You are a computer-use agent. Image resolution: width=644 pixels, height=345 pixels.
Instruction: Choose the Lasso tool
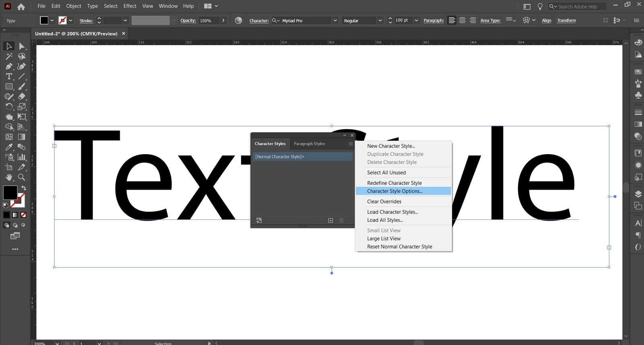[x=22, y=56]
